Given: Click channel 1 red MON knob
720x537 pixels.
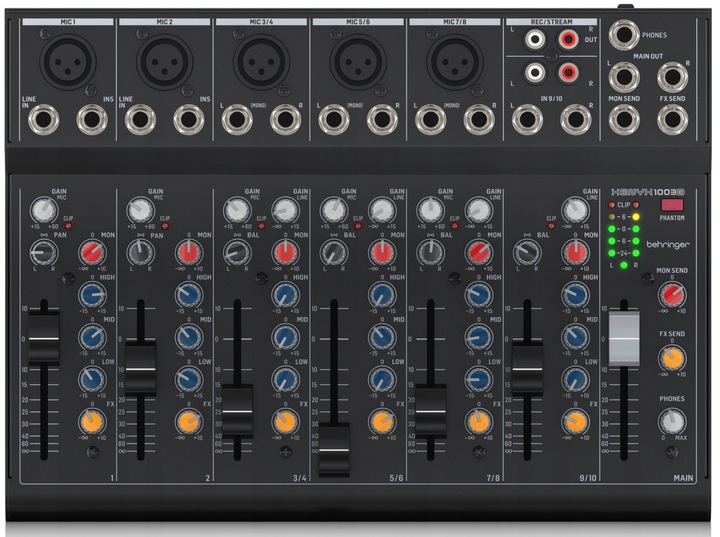Looking at the screenshot, I should click(92, 252).
